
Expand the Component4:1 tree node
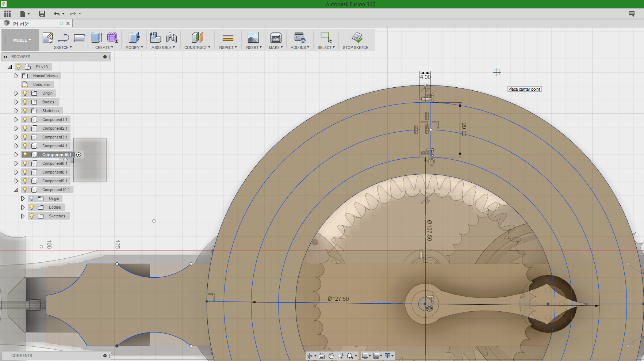[x=16, y=146]
